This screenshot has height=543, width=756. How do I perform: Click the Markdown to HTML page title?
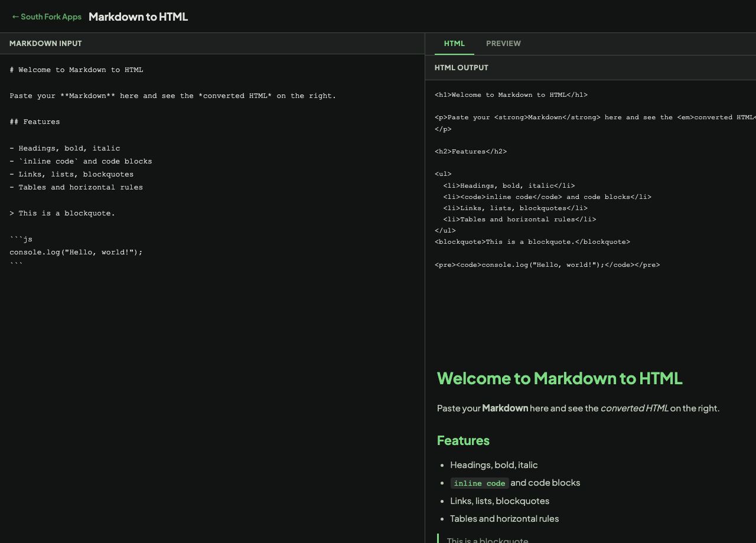tap(138, 17)
